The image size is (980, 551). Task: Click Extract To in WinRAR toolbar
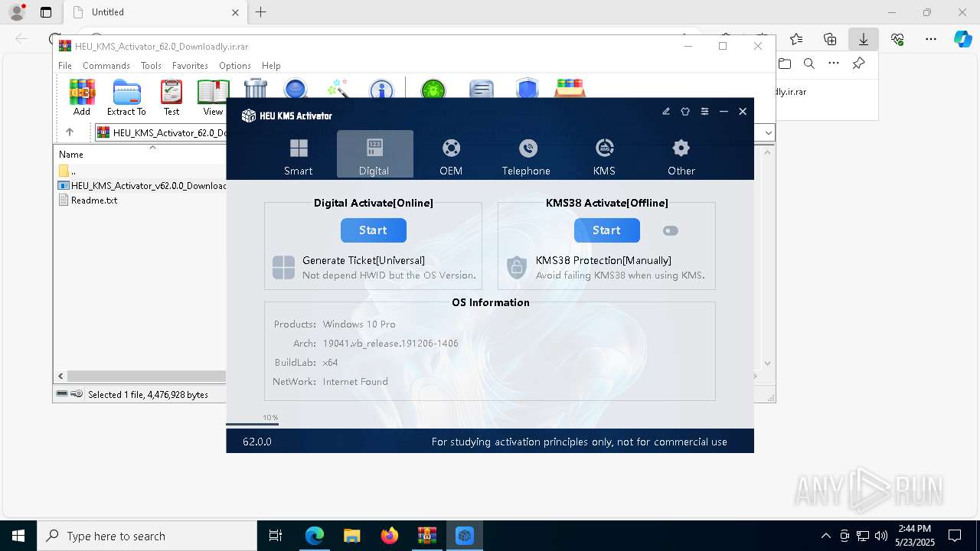coord(126,97)
